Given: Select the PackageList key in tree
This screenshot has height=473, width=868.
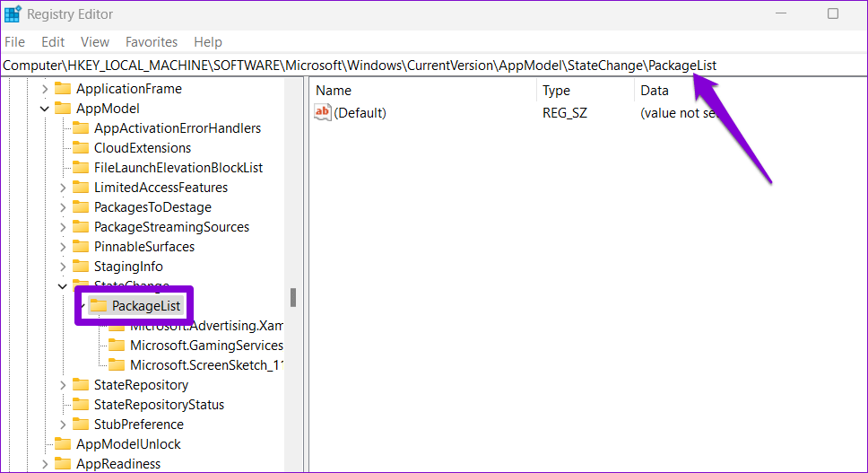Looking at the screenshot, I should pyautogui.click(x=145, y=306).
